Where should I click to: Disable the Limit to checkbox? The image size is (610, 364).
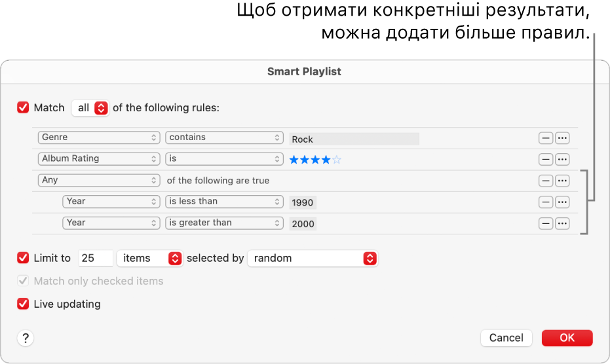(x=24, y=258)
